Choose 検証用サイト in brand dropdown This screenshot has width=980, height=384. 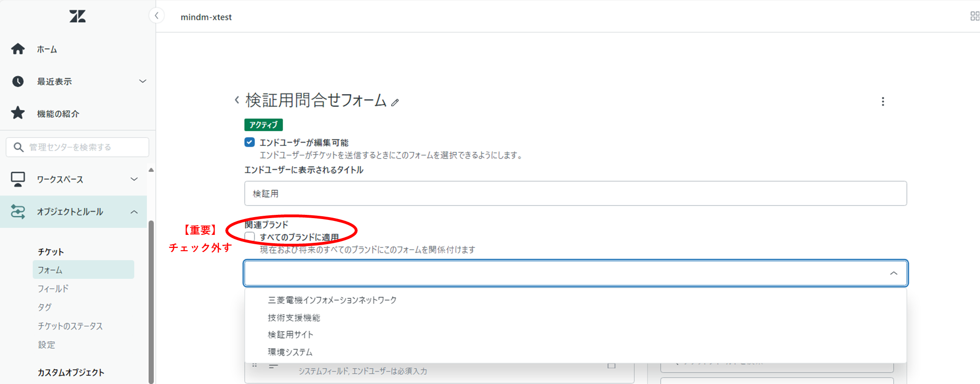[291, 335]
